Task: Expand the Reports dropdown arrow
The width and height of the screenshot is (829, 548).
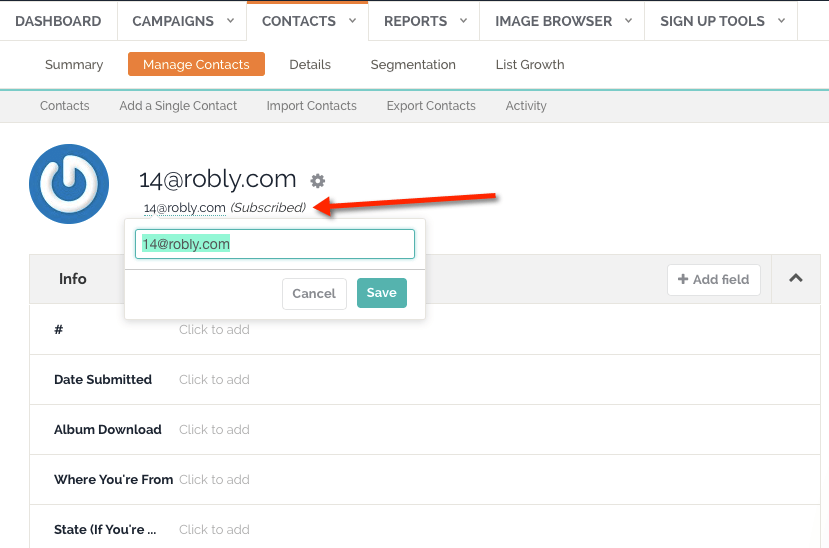Action: [x=464, y=21]
